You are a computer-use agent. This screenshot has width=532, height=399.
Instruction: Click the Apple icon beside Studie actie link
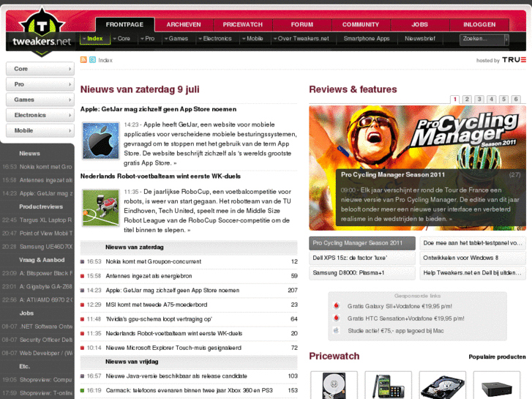pyautogui.click(x=336, y=330)
